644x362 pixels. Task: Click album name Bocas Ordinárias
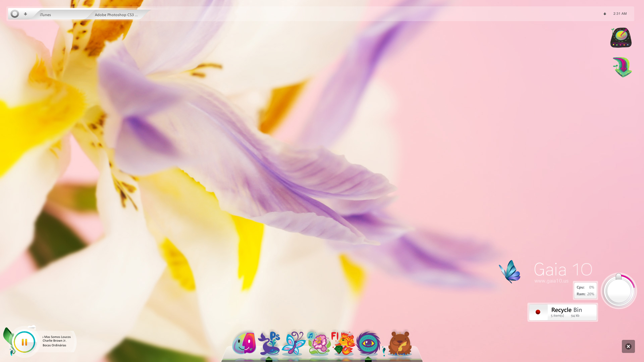(x=54, y=345)
